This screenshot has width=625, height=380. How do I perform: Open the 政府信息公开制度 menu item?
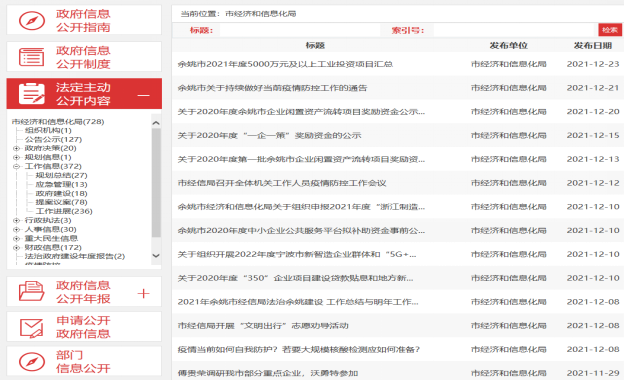coord(84,57)
